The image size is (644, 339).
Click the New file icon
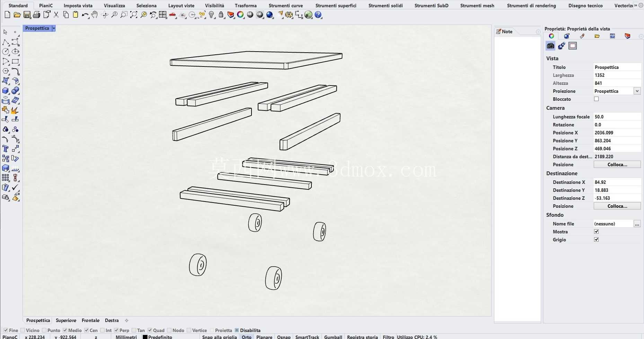tap(7, 15)
